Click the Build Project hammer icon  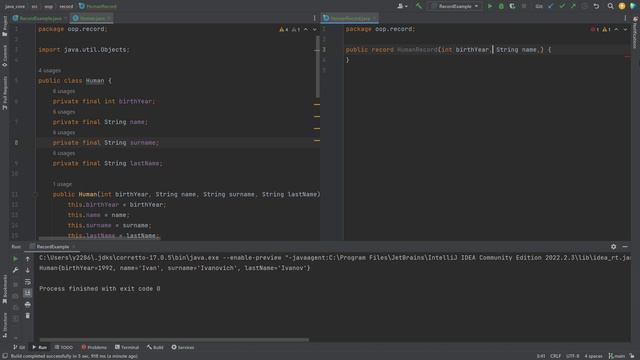point(419,6)
